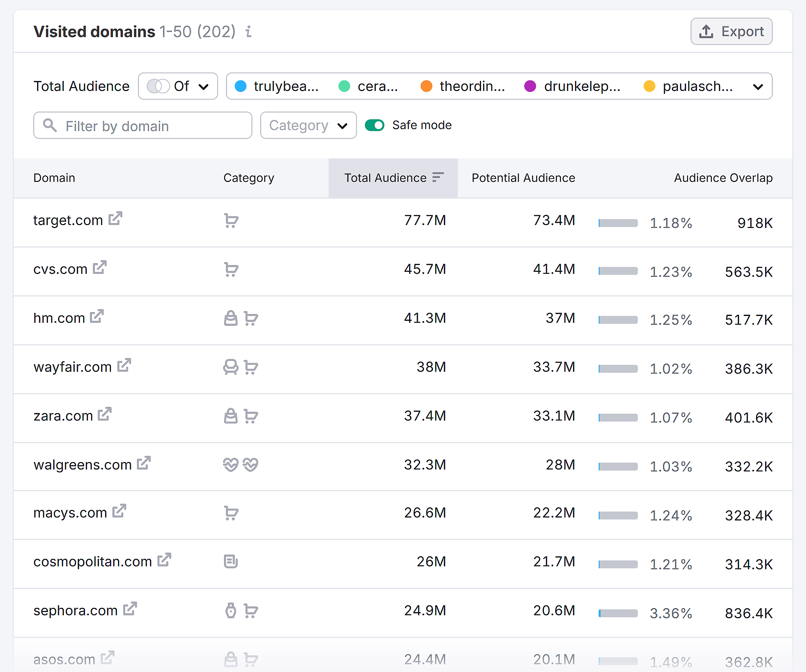Click the Category column header

(249, 178)
